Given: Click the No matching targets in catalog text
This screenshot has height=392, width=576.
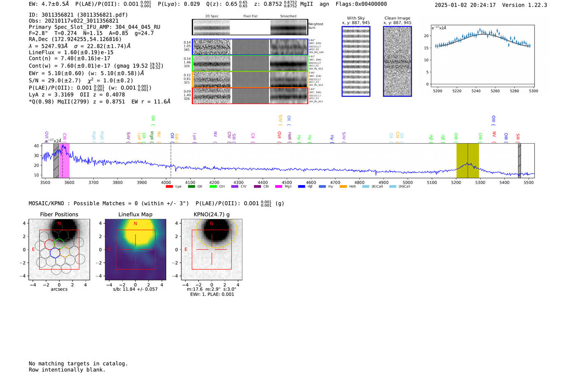Looking at the screenshot, I should coord(78,364).
